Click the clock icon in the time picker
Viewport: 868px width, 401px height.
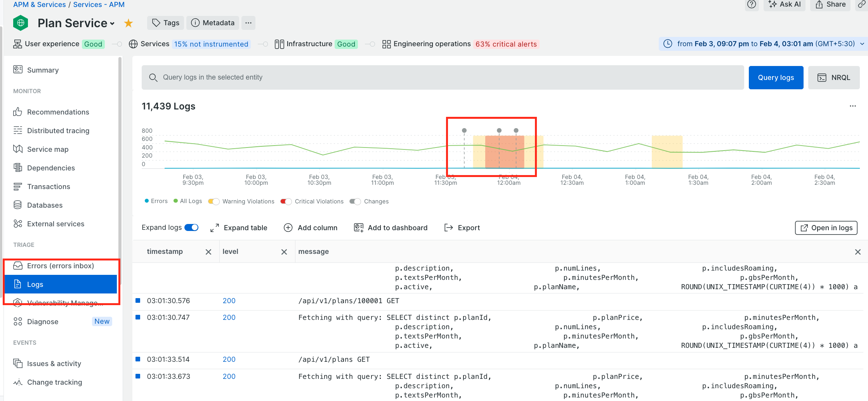tap(668, 43)
